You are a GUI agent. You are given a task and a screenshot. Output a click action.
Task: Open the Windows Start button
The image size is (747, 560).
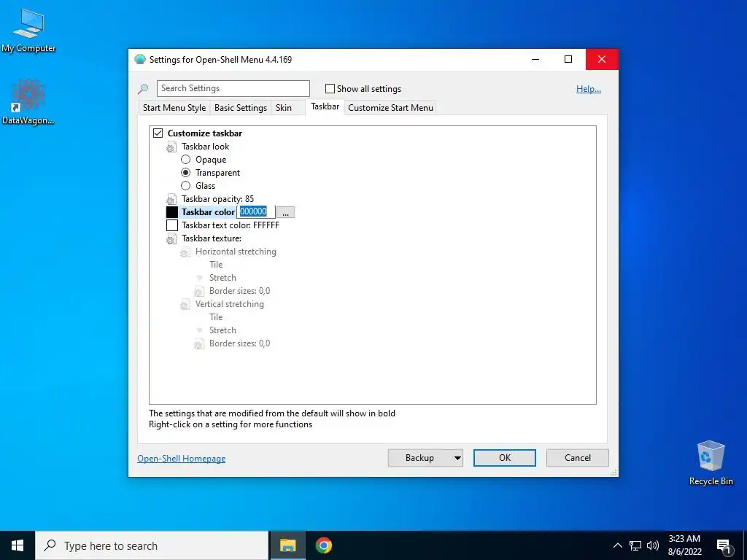(x=18, y=545)
